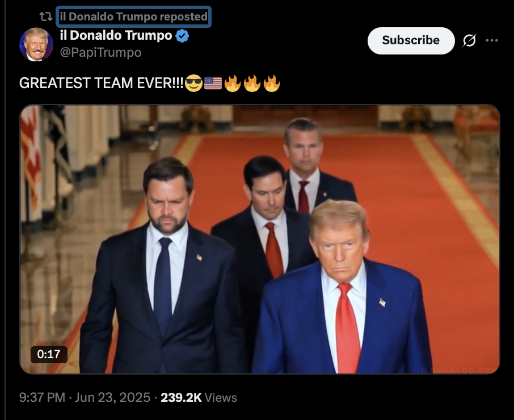Click the blue verified checkmark badge
514x420 pixels.
182,35
